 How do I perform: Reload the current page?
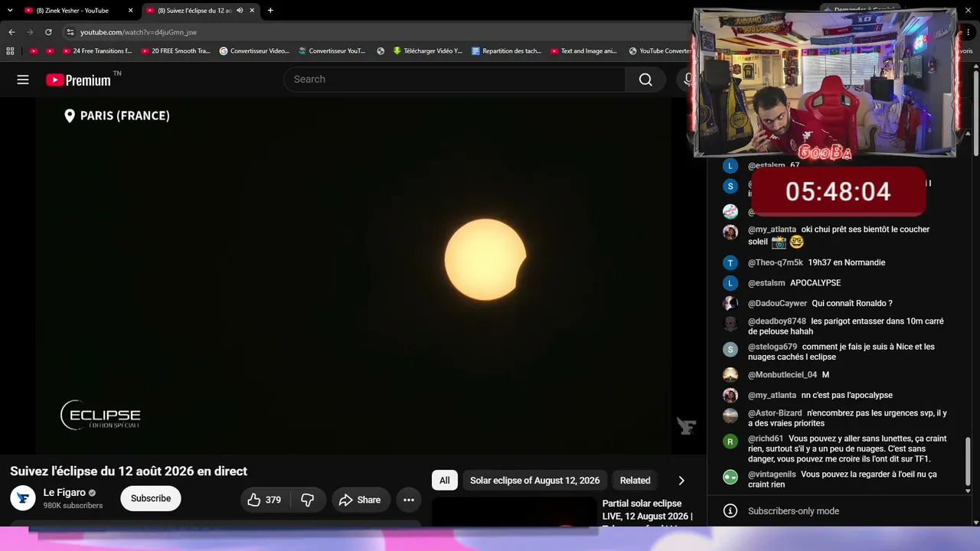48,32
